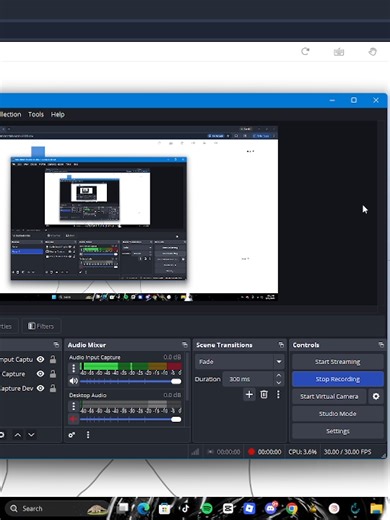Image resolution: width=390 pixels, height=520 pixels.
Task: Click the 30.00 / 30.00 FPS status
Action: pyautogui.click(x=347, y=452)
